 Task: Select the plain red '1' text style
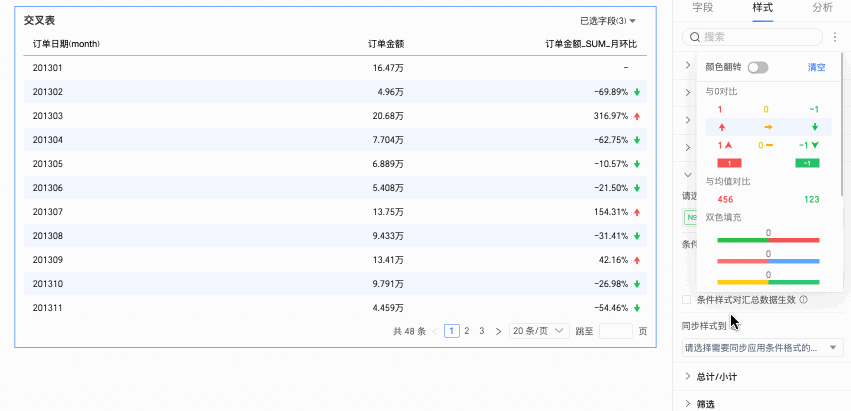click(720, 109)
